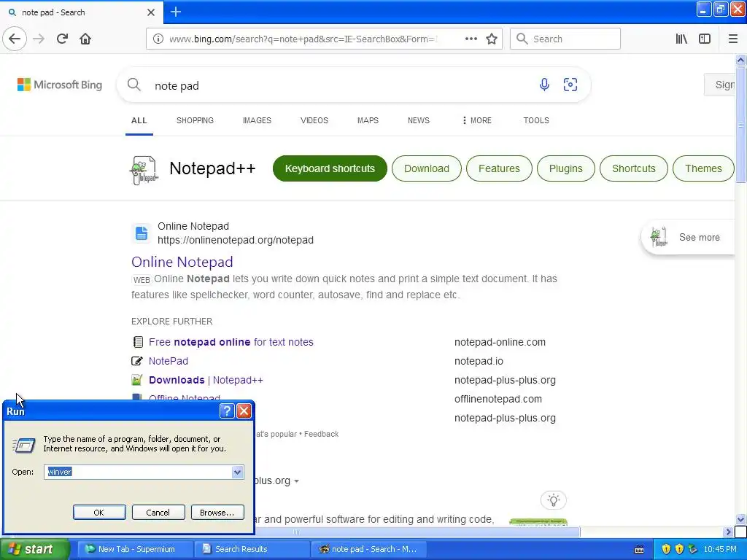Switch to IMAGES results tab

(x=257, y=120)
